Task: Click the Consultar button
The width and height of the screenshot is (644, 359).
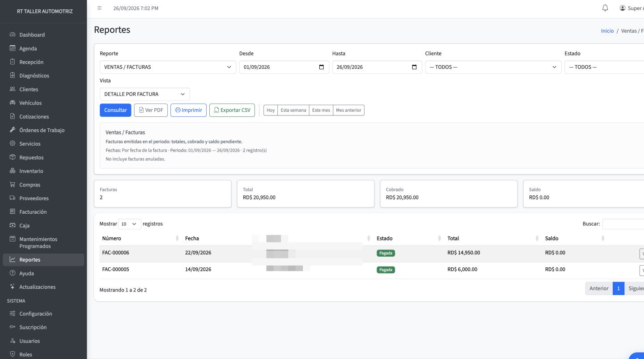Action: point(115,110)
